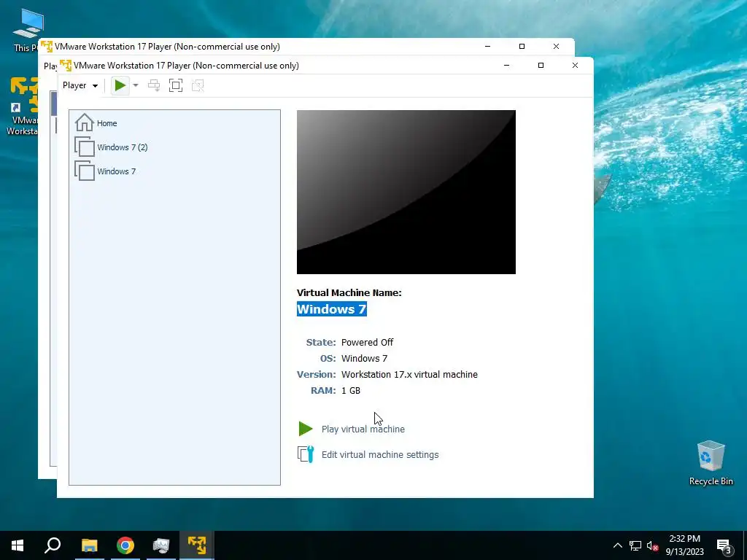Open File Explorer from the taskbar
This screenshot has height=560, width=747.
89,545
